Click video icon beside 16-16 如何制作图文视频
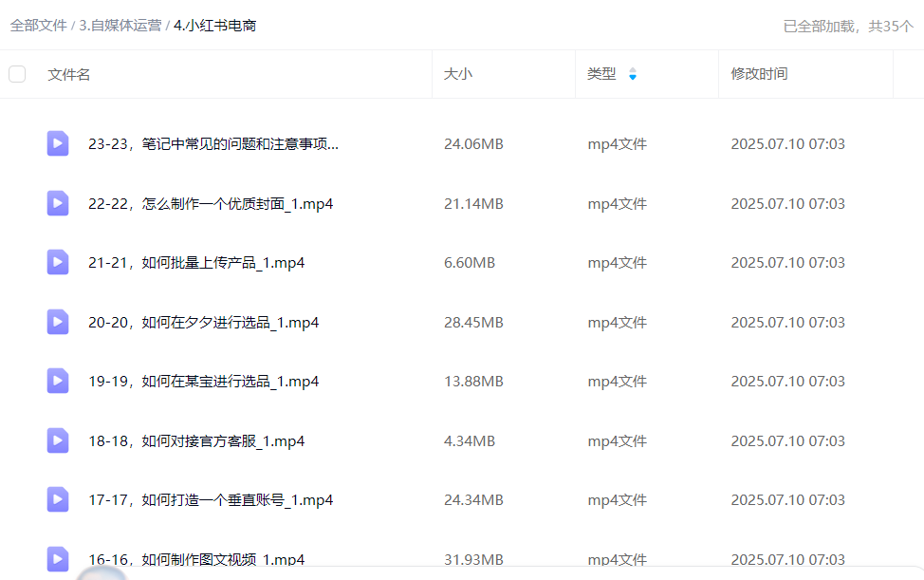The image size is (924, 580). click(x=58, y=558)
